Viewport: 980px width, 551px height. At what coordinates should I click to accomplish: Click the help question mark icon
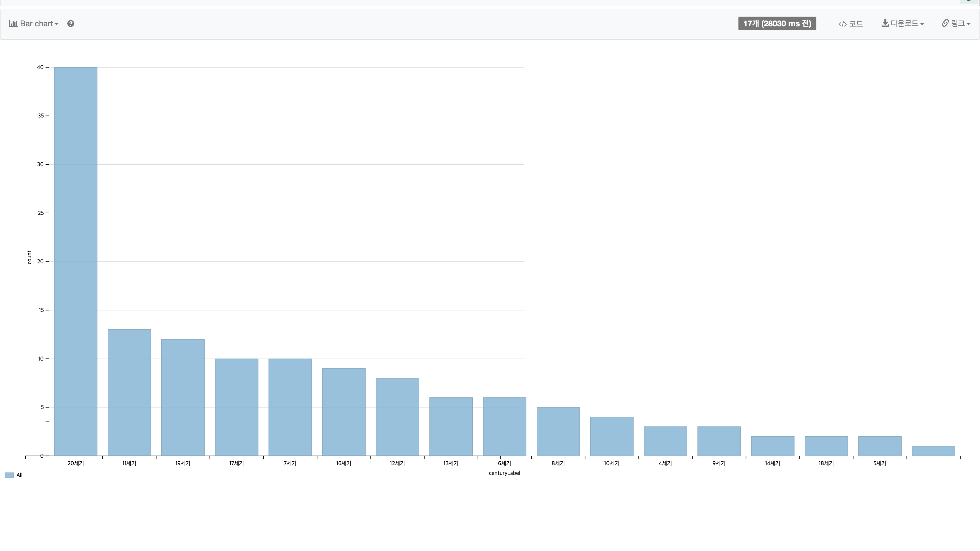pos(71,23)
